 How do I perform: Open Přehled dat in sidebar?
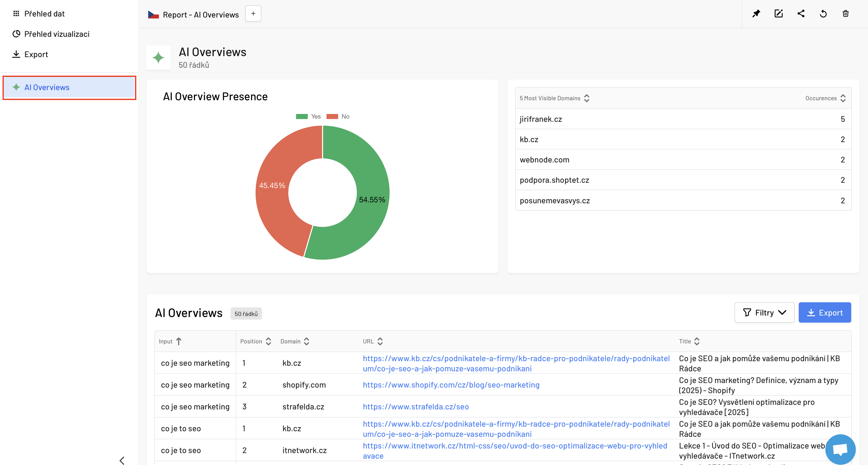click(x=44, y=14)
